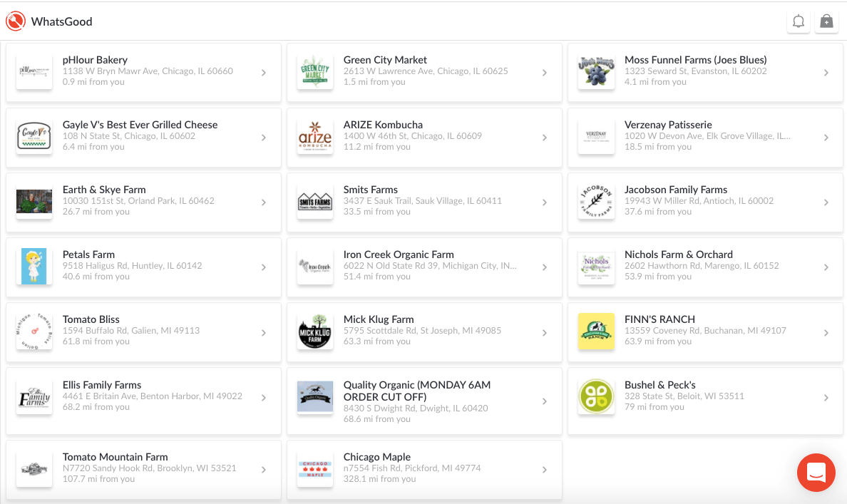This screenshot has width=847, height=504.
Task: Open the chat support bubble
Action: pos(816,472)
